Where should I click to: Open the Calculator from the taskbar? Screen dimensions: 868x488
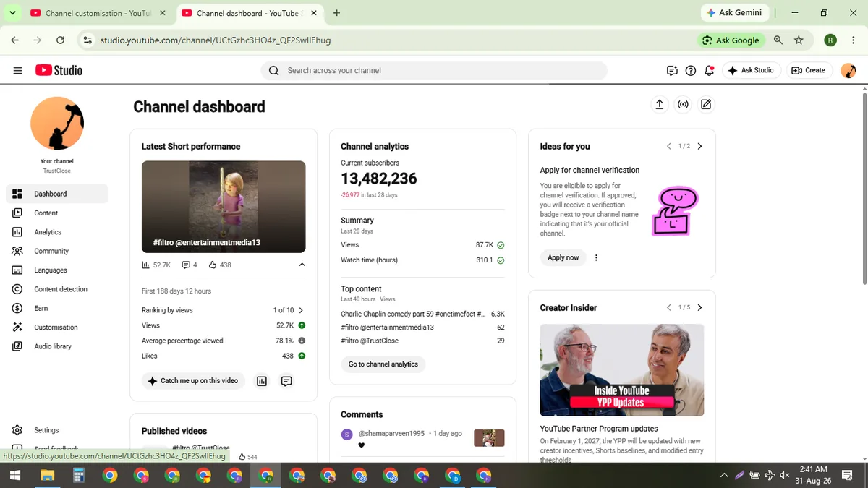[x=78, y=475]
